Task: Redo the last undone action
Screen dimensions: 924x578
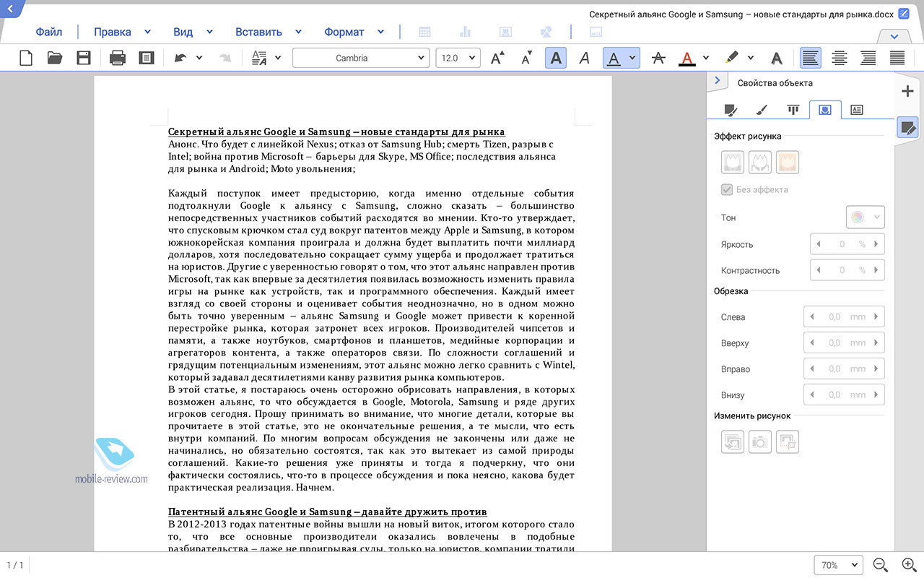Action: pos(225,58)
